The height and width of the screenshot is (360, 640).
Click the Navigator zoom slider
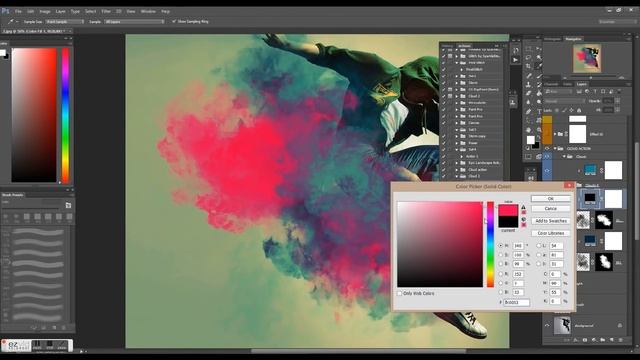pyautogui.click(x=591, y=78)
